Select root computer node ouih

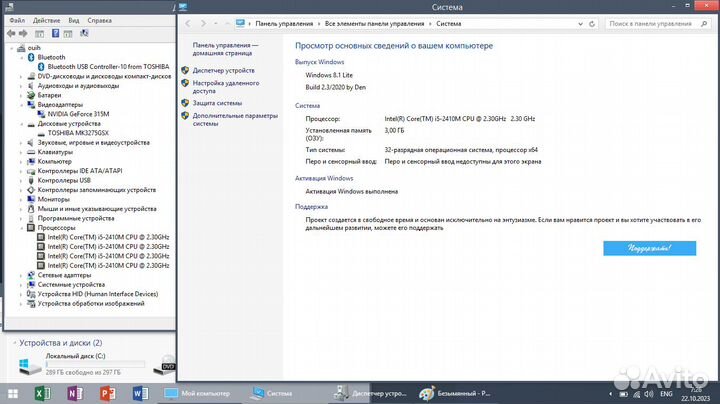34,48
